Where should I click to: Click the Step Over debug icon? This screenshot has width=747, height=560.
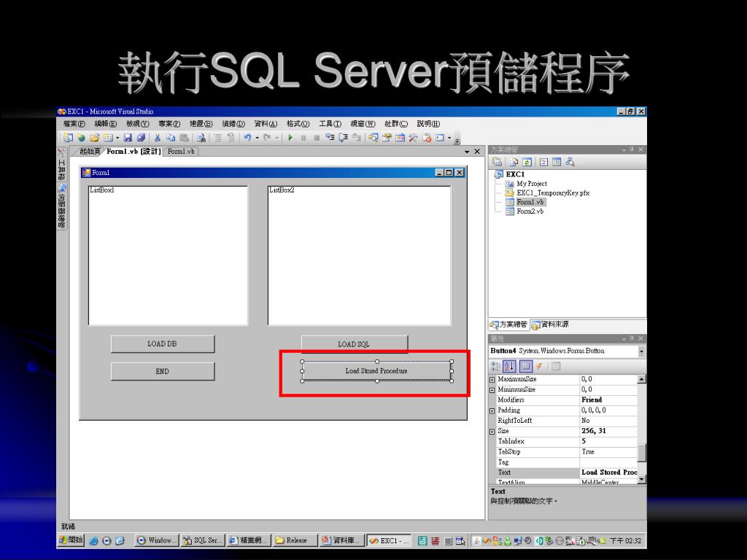pos(343,138)
